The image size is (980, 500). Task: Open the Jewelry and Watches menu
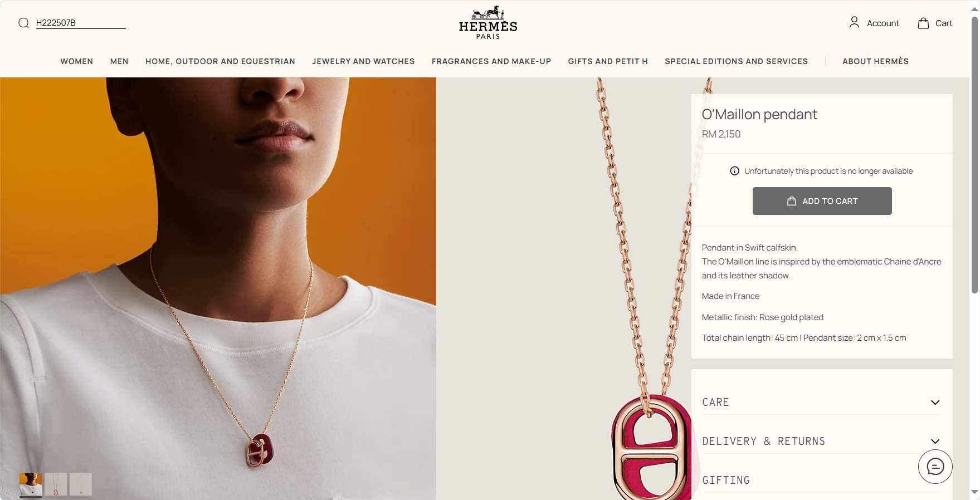(x=363, y=61)
